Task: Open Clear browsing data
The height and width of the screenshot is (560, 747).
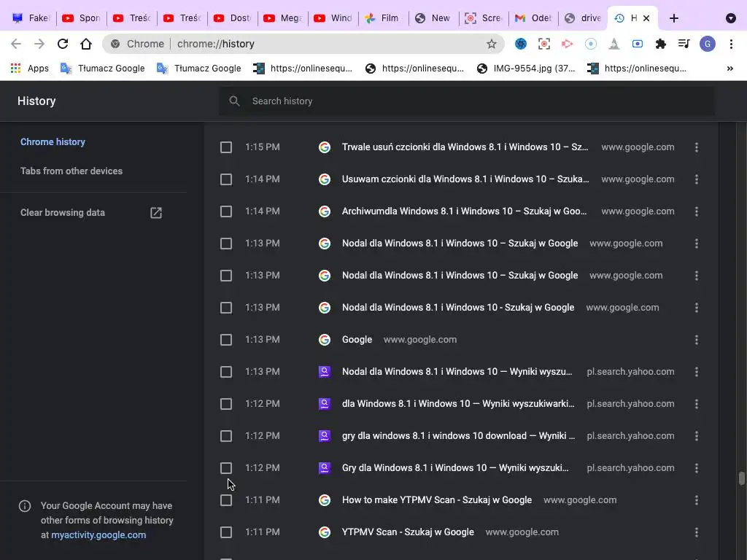Action: click(63, 213)
